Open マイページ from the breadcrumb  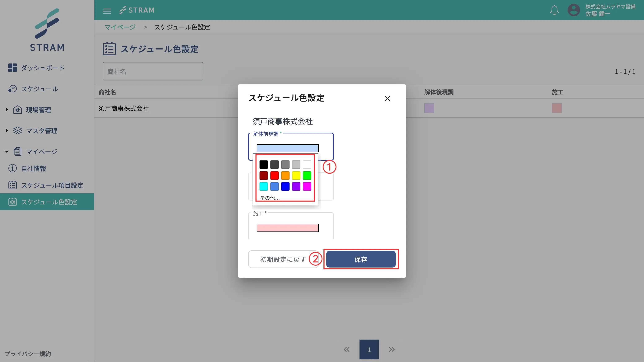click(120, 27)
